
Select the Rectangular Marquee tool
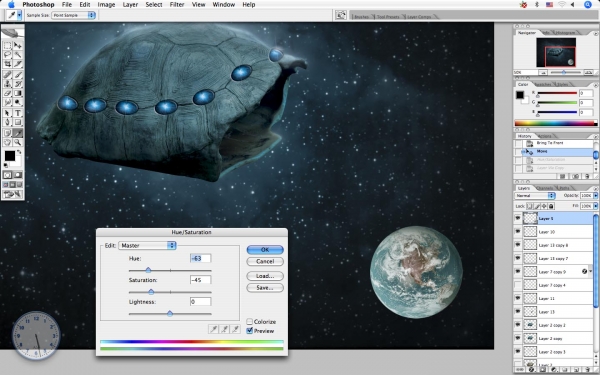(7, 46)
